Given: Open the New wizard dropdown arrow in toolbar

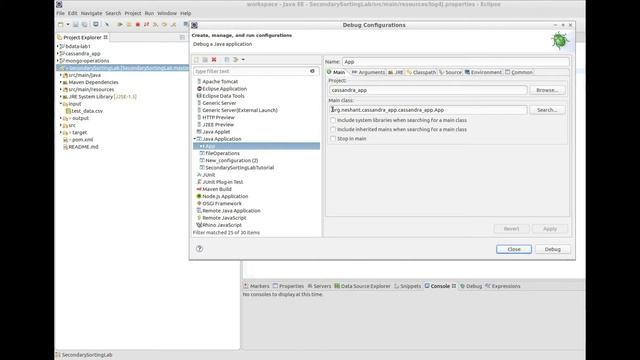Looking at the screenshot, I should coord(68,24).
